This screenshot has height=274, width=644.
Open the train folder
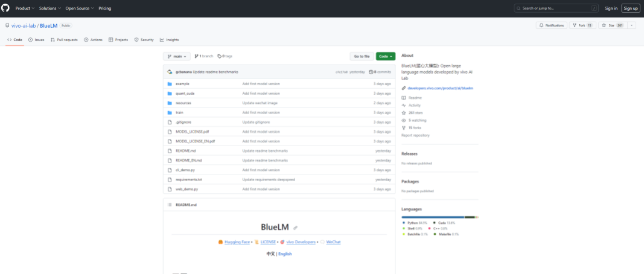coord(179,113)
